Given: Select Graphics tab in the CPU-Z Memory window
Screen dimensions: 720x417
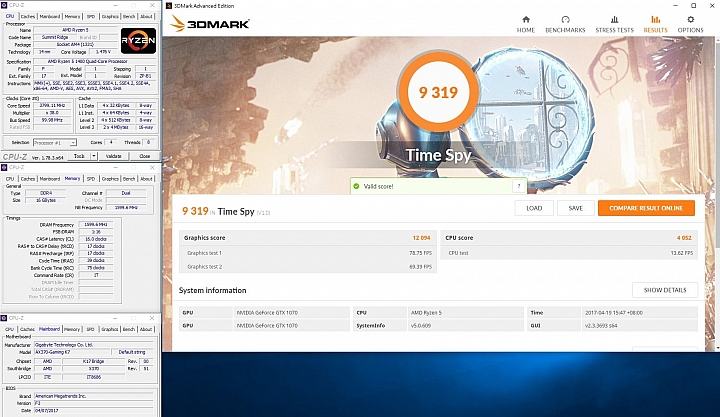Looking at the screenshot, I should pyautogui.click(x=110, y=179).
